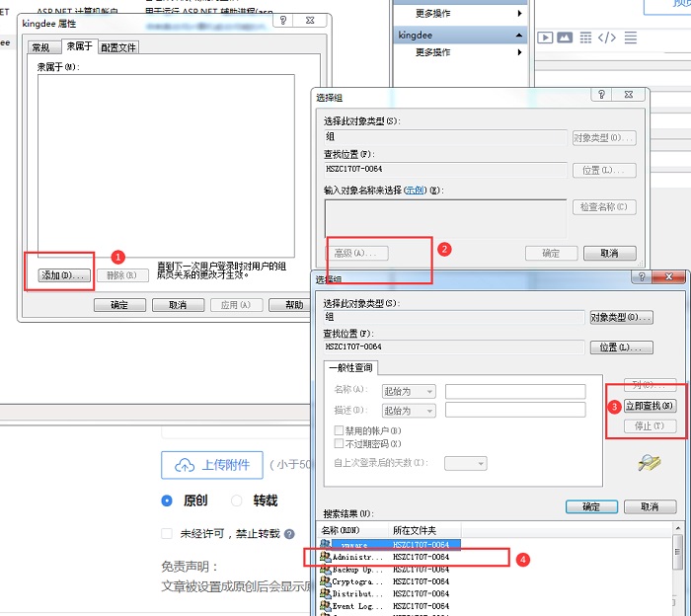
Task: Click the horizontal lines list icon
Action: [631, 38]
